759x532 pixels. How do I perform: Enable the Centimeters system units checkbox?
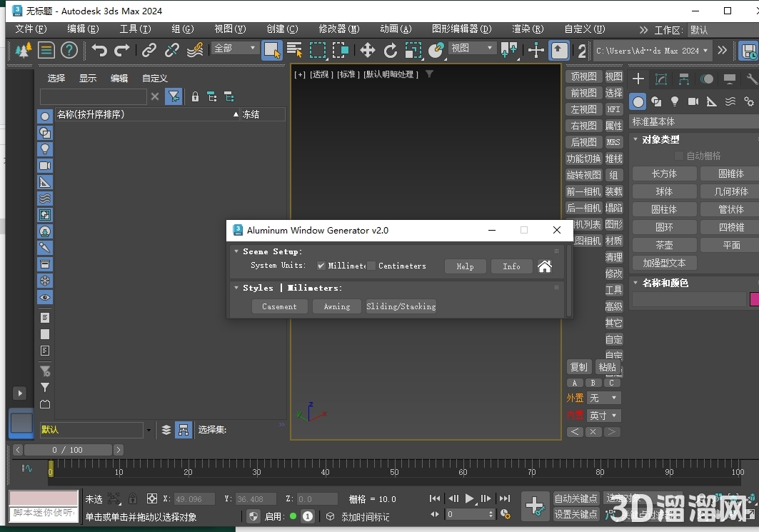pyautogui.click(x=371, y=266)
